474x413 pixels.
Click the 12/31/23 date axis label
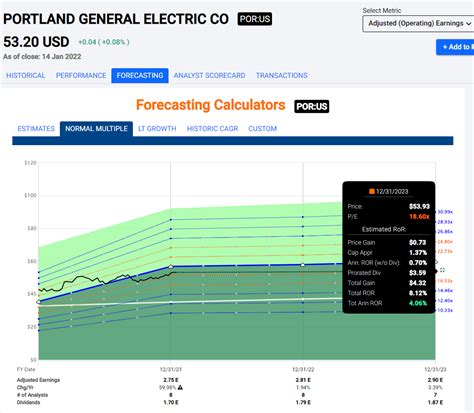point(435,369)
